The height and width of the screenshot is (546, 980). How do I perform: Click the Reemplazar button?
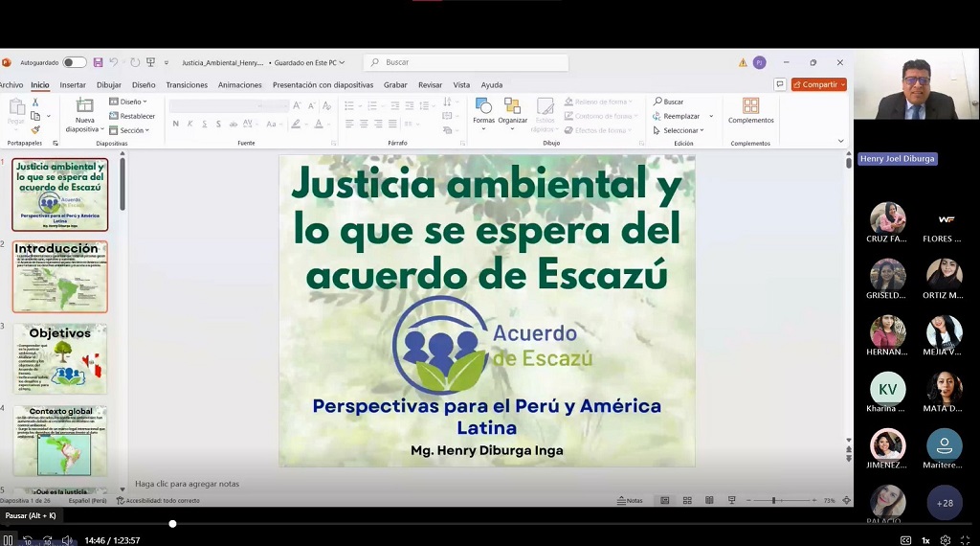[x=682, y=116]
